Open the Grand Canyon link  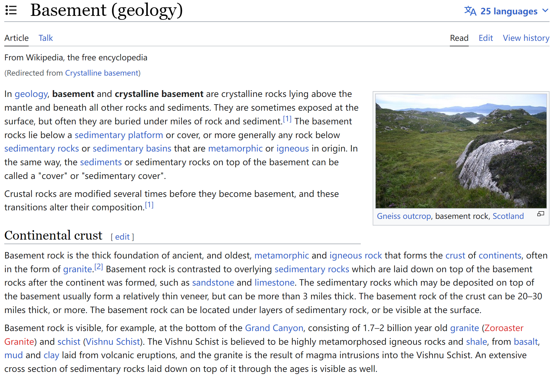[x=274, y=328]
